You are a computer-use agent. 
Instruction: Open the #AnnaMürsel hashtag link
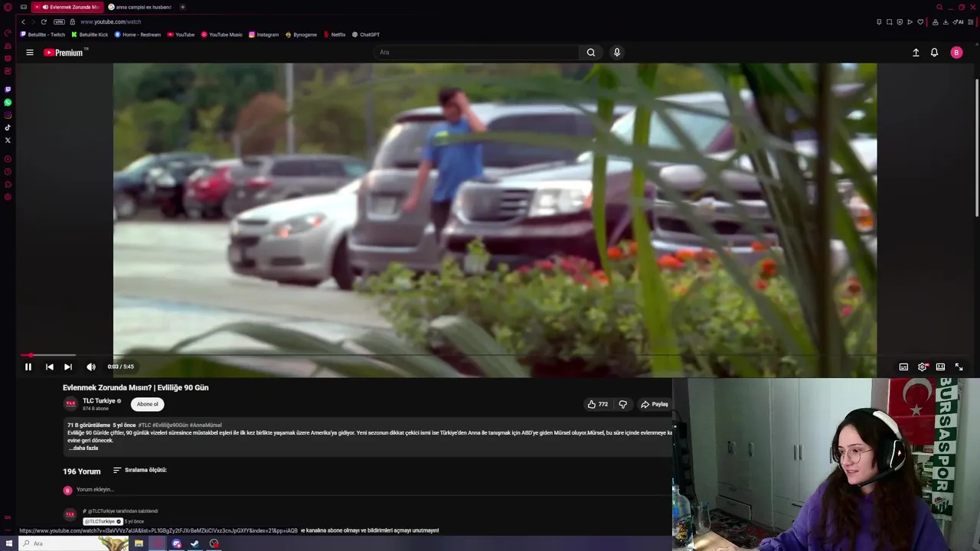(x=205, y=425)
